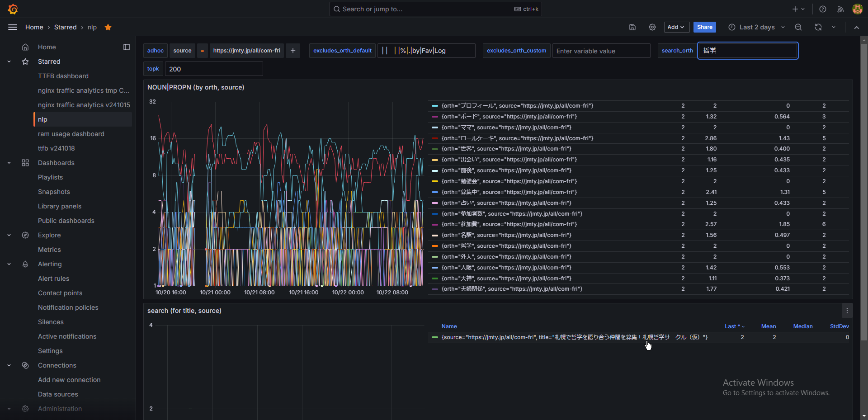Click the Grafana logo icon

pos(13,9)
